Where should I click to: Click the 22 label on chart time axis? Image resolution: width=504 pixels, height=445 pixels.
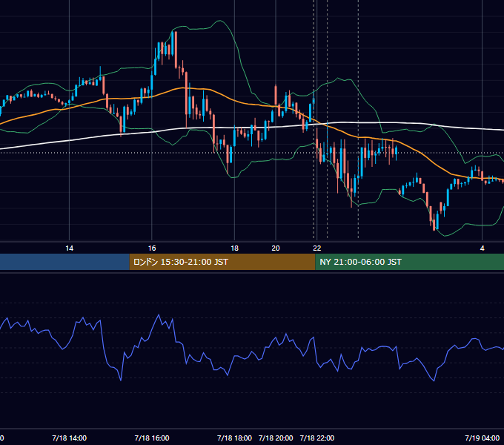pyautogui.click(x=317, y=248)
